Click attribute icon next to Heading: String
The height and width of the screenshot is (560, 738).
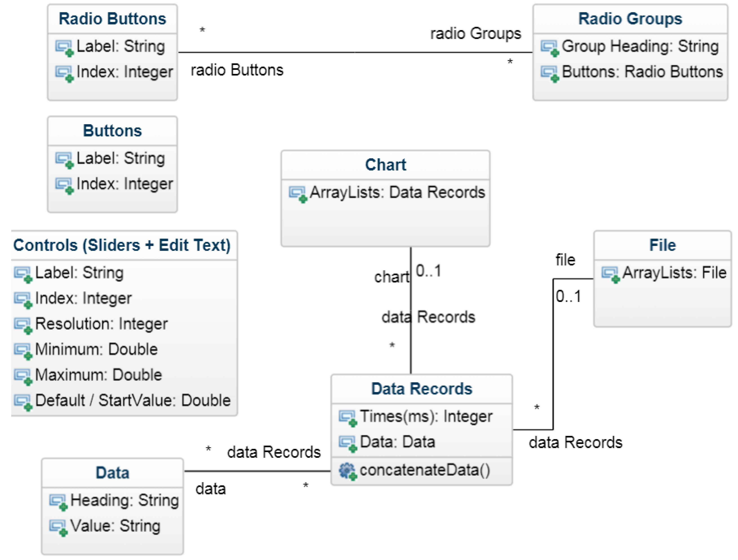point(58,502)
